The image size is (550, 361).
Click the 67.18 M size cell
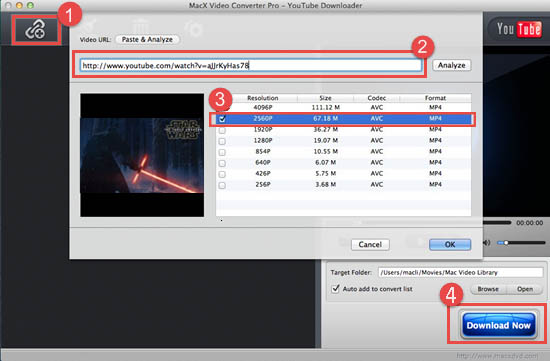[x=325, y=119]
